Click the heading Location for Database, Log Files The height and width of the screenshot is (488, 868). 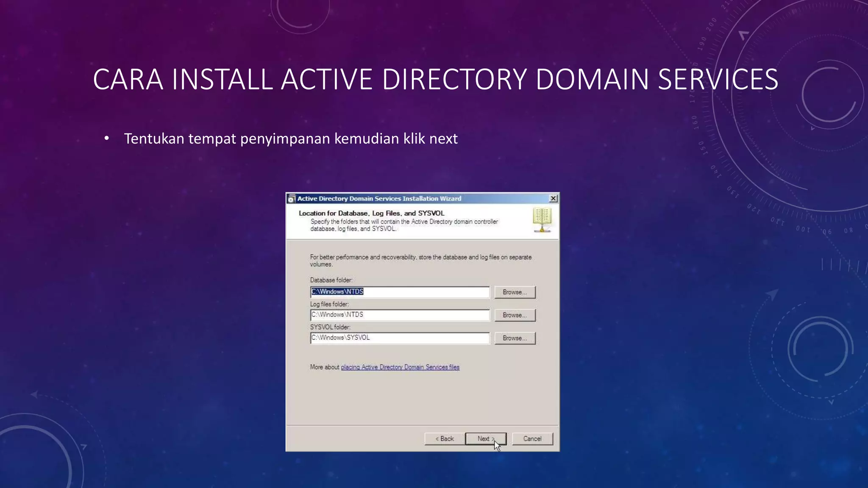pos(372,213)
